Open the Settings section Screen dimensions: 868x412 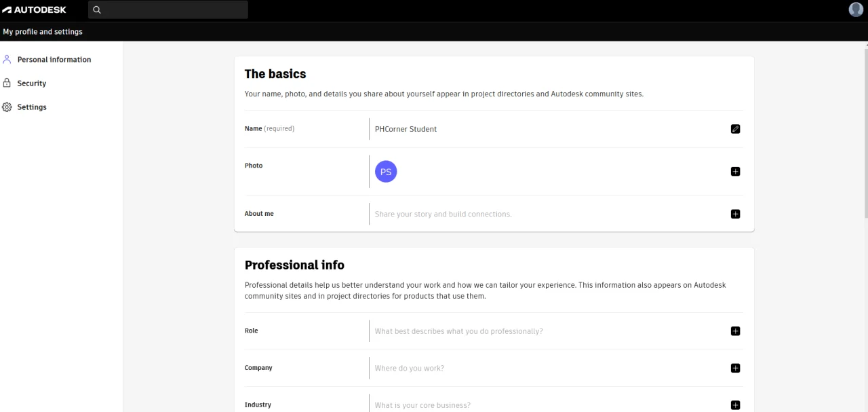coord(32,107)
